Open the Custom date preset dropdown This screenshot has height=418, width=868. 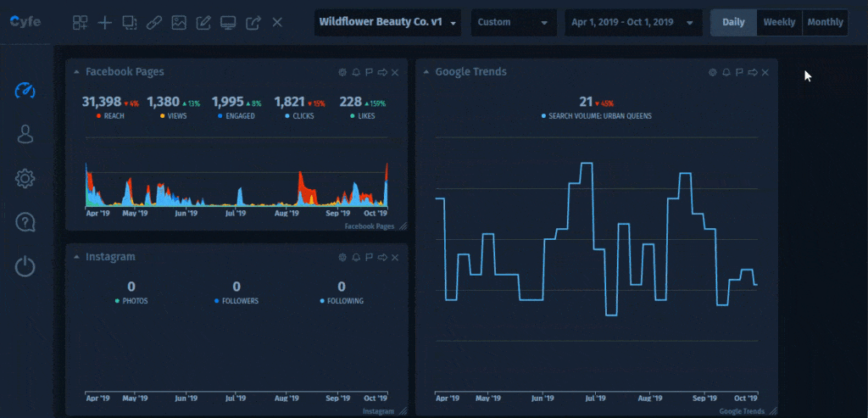click(513, 23)
